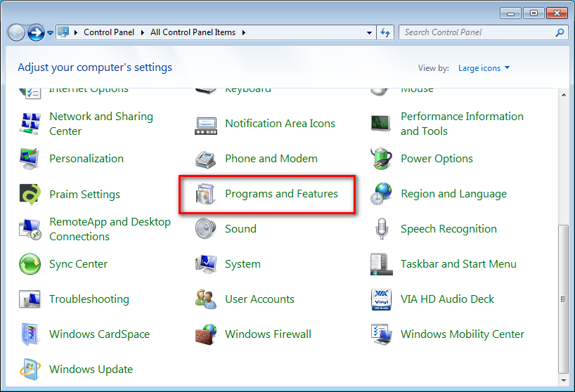
Task: Expand arrow between Control Panel and All Items
Action: [142, 32]
